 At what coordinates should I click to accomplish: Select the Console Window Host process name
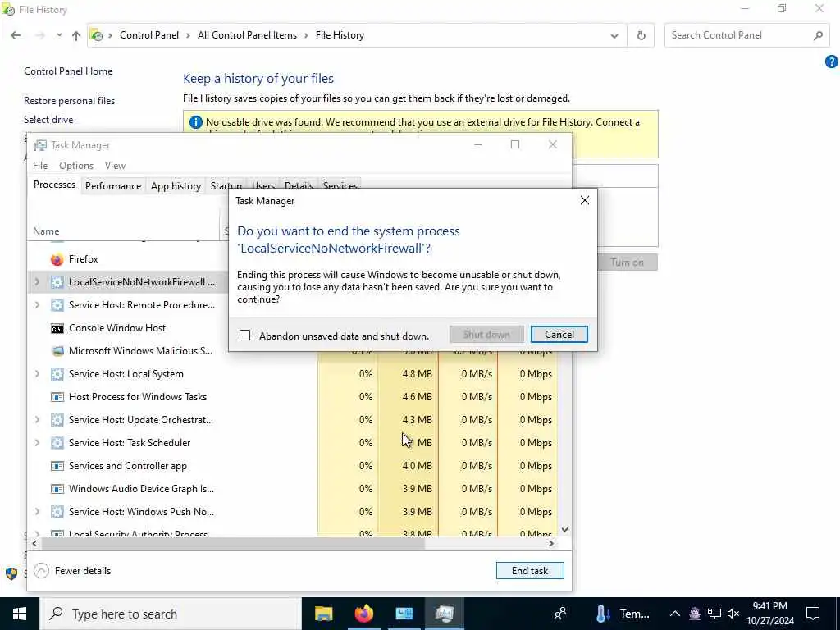tap(117, 328)
